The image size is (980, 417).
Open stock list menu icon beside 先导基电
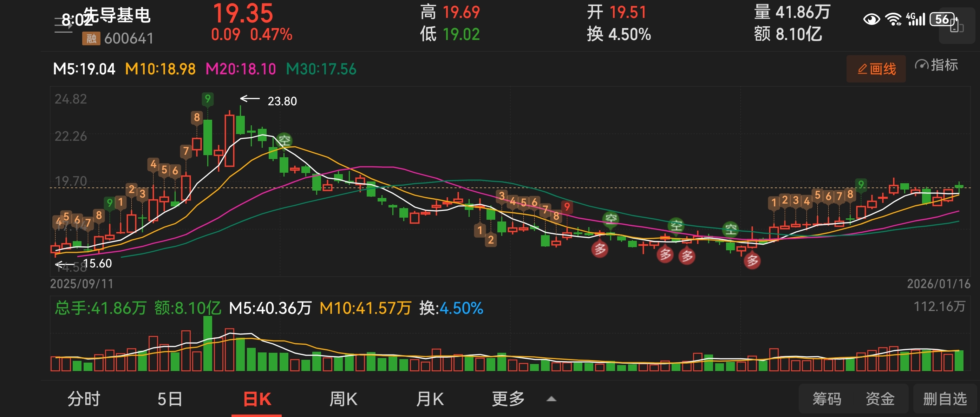click(x=63, y=26)
